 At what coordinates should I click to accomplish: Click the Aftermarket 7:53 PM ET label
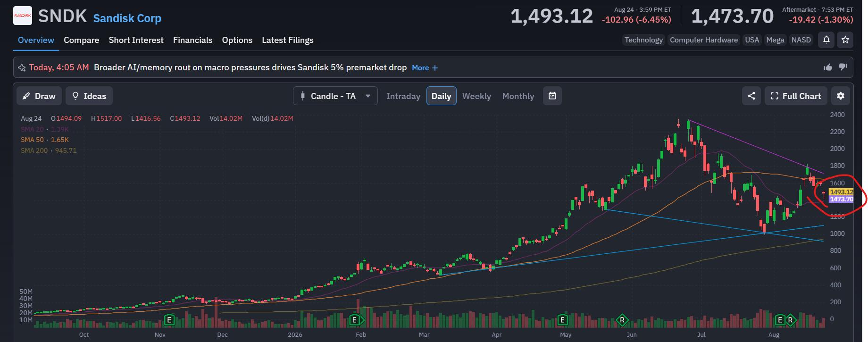tap(818, 9)
